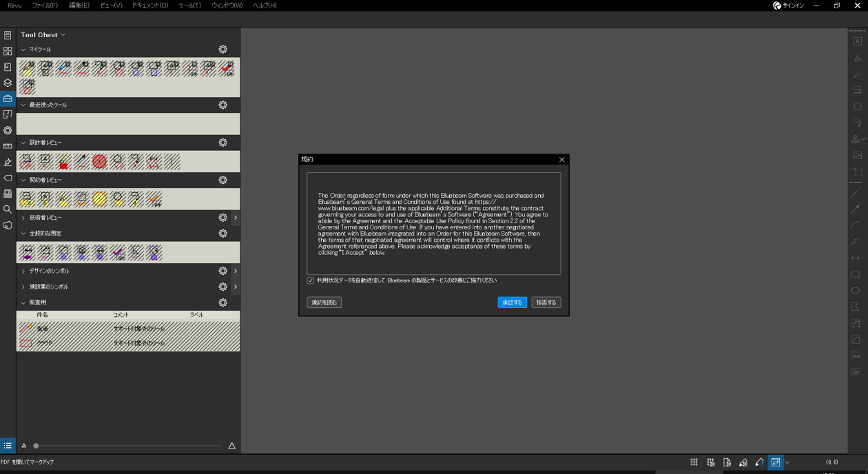Select the Stamp tool in right toolbar
868x474 pixels.
click(856, 138)
